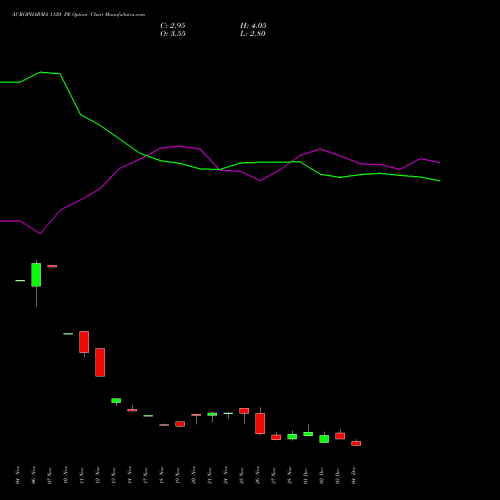This screenshot has height=500, width=500.
Task: Click the green candle above 02 Dec
Action: [x=324, y=439]
